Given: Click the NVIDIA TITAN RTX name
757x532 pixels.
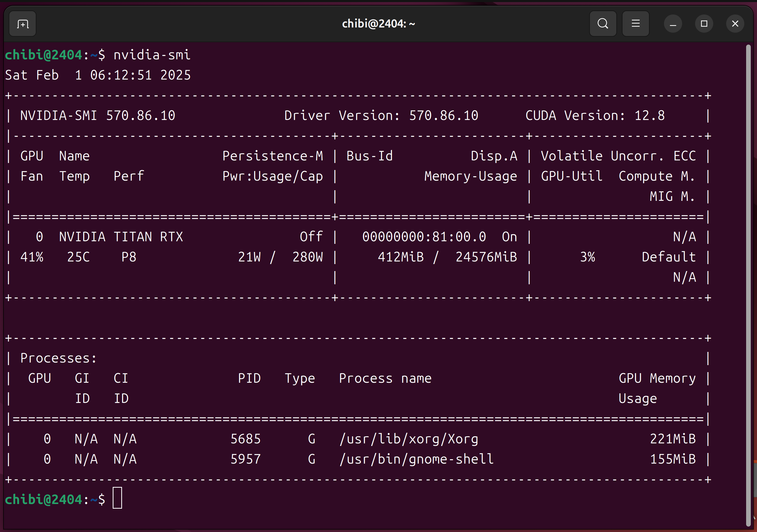Looking at the screenshot, I should tap(121, 237).
